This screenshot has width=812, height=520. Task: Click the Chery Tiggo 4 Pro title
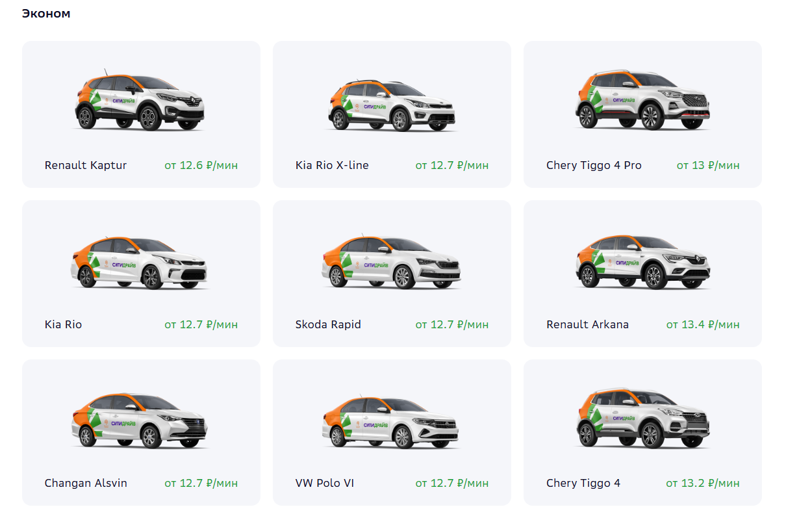[594, 165]
